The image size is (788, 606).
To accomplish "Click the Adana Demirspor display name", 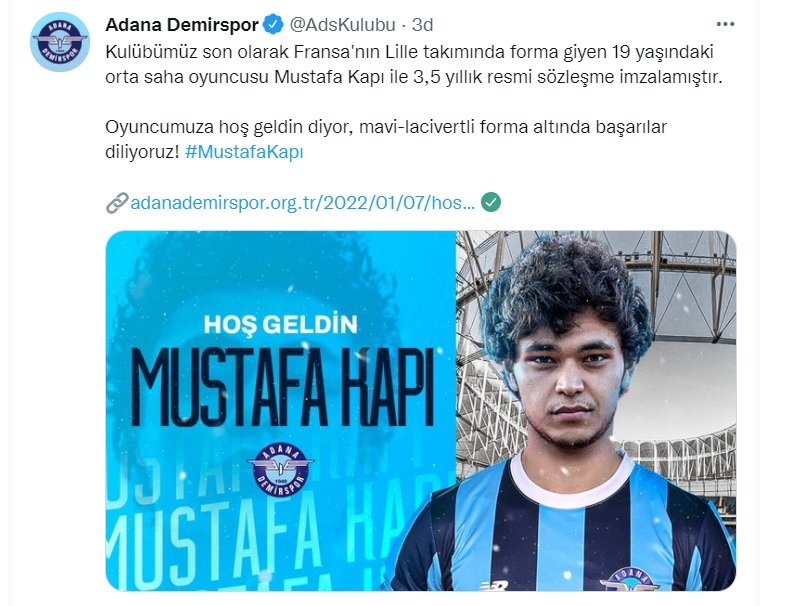I will 182,25.
